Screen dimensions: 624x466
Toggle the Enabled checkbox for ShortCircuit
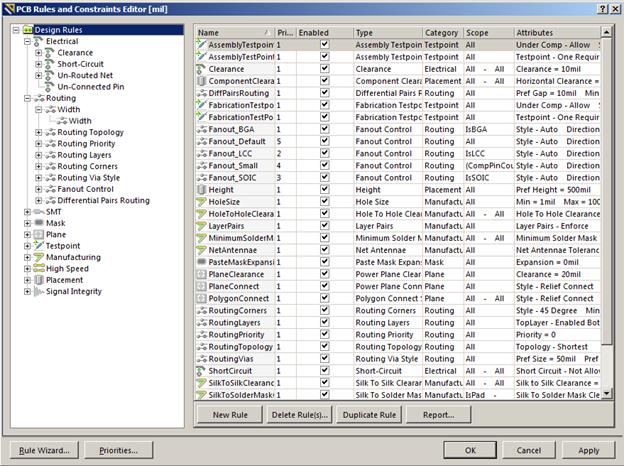click(325, 370)
